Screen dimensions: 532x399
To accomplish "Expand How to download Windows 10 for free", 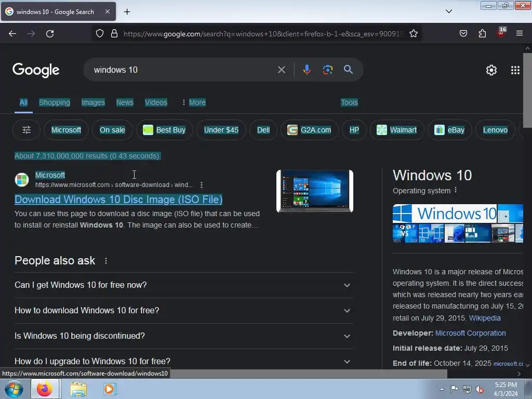I will coord(183,311).
